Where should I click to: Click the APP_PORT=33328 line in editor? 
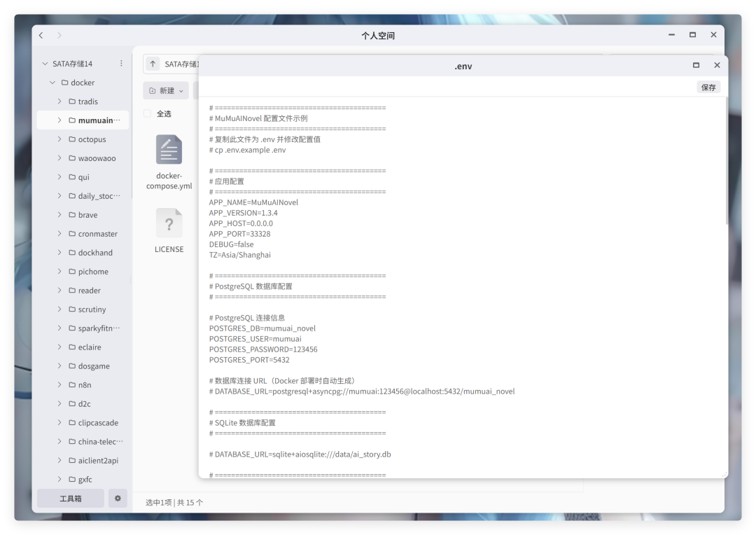tap(239, 234)
